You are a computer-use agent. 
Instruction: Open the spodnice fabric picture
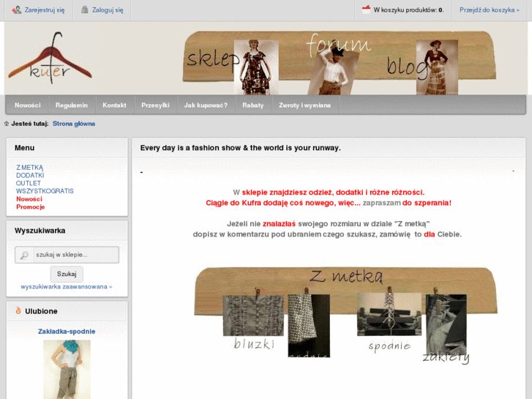tap(309, 326)
